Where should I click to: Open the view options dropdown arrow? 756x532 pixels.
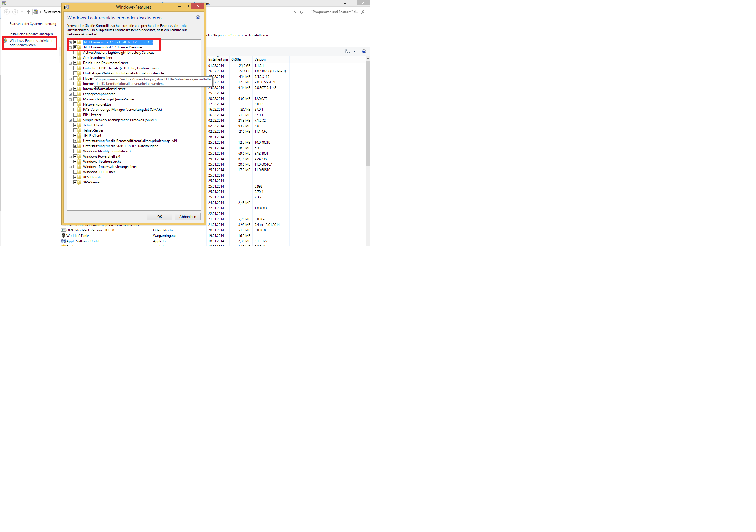354,51
